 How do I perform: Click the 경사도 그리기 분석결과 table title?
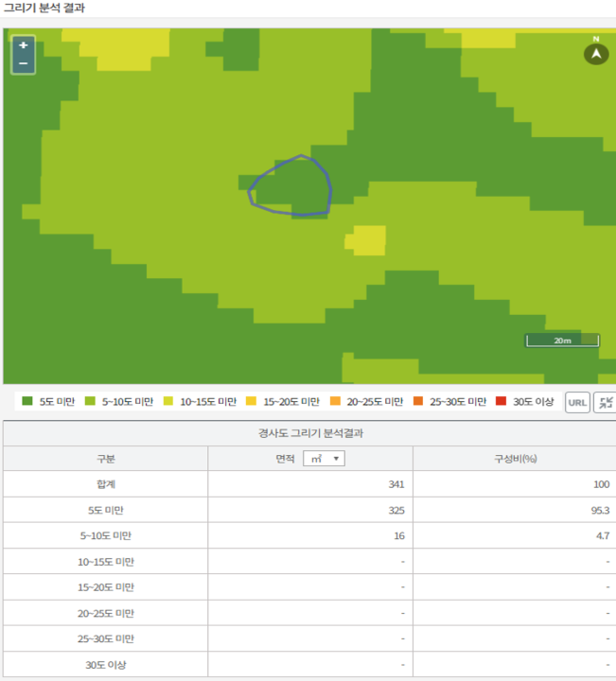pos(308,433)
